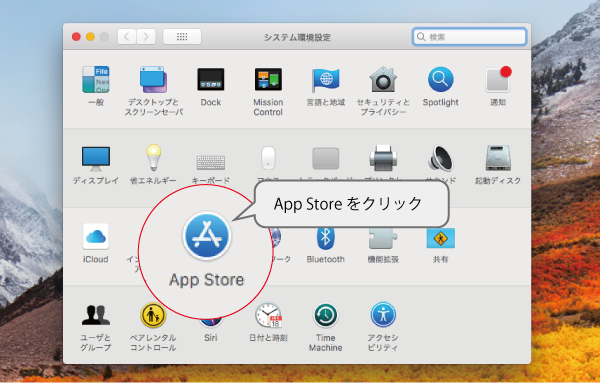
Task: Open the General (一般) preferences
Action: click(96, 80)
